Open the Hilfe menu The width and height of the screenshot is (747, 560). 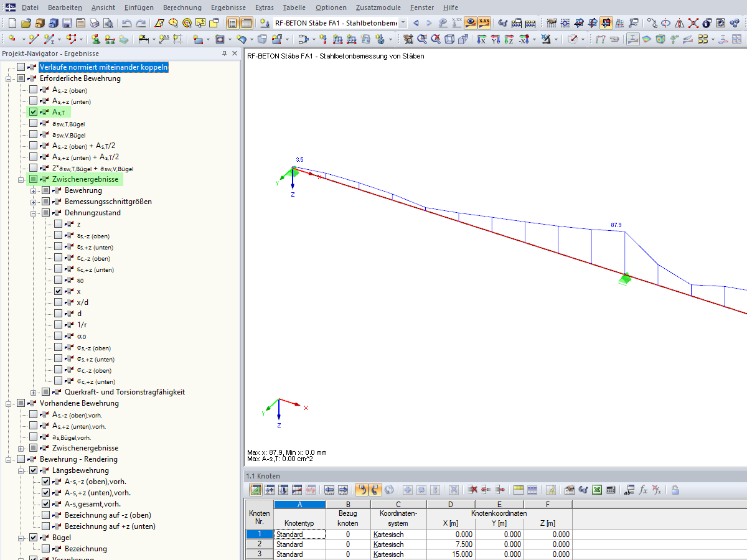point(451,7)
